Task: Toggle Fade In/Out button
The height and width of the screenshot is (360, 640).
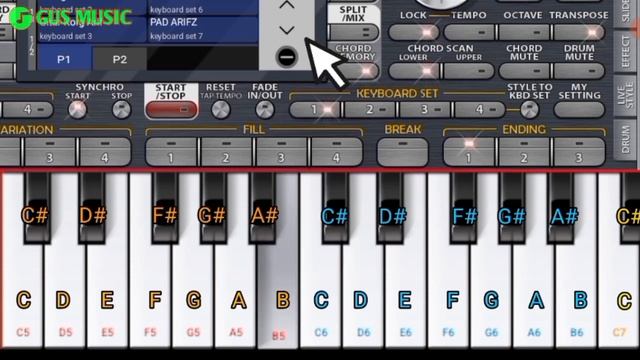Action: tap(264, 109)
